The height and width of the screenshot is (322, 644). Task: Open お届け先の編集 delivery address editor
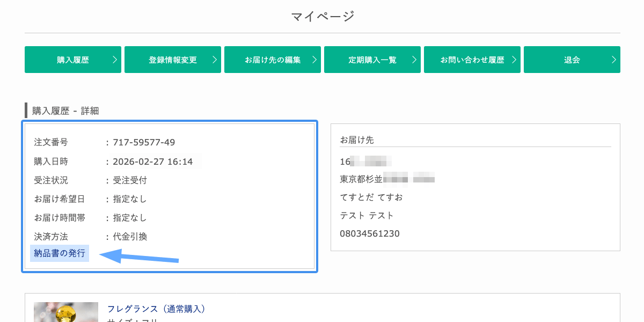point(272,60)
